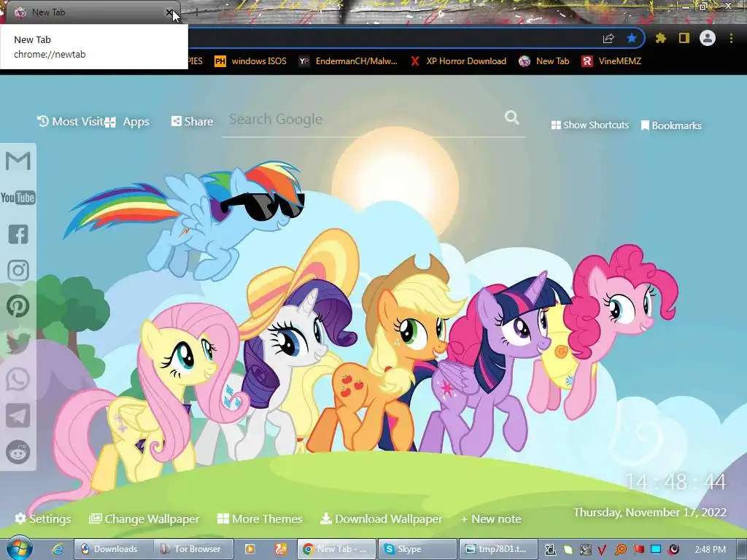The width and height of the screenshot is (747, 560).
Task: Toggle the Chrome side panel icon
Action: [684, 38]
